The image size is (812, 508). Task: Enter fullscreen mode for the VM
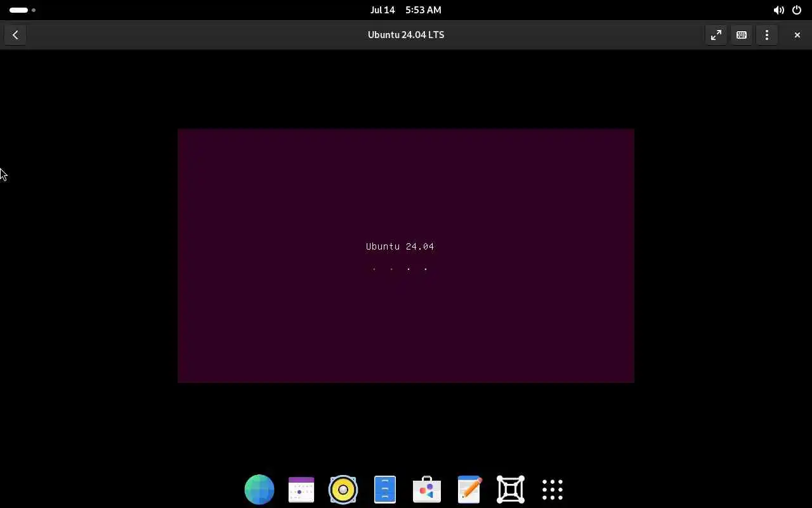pyautogui.click(x=716, y=35)
